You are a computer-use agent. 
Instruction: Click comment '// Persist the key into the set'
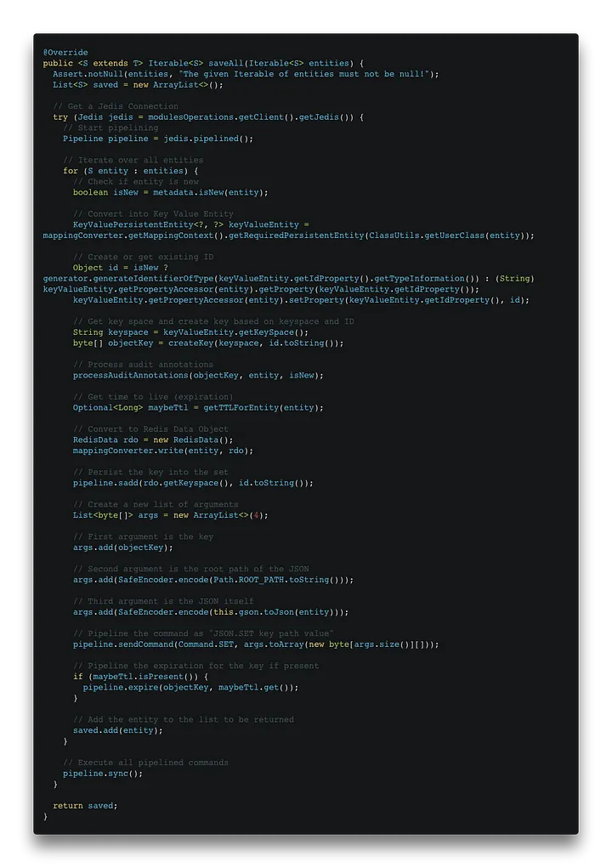tap(150, 472)
